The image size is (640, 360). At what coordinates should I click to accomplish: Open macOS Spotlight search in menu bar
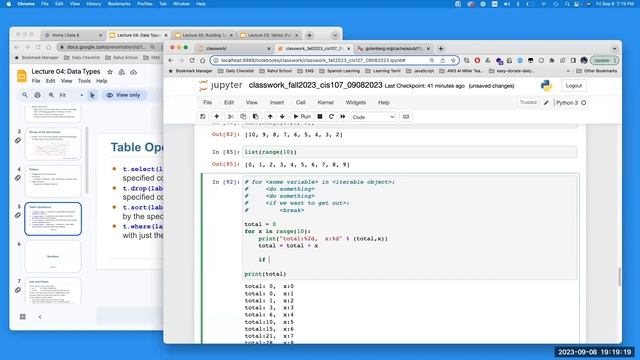(567, 4)
